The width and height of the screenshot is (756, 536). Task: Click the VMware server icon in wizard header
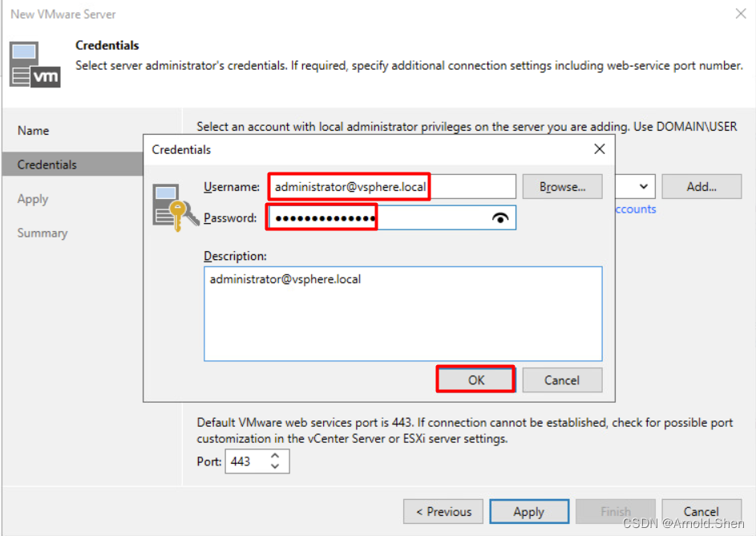point(34,64)
